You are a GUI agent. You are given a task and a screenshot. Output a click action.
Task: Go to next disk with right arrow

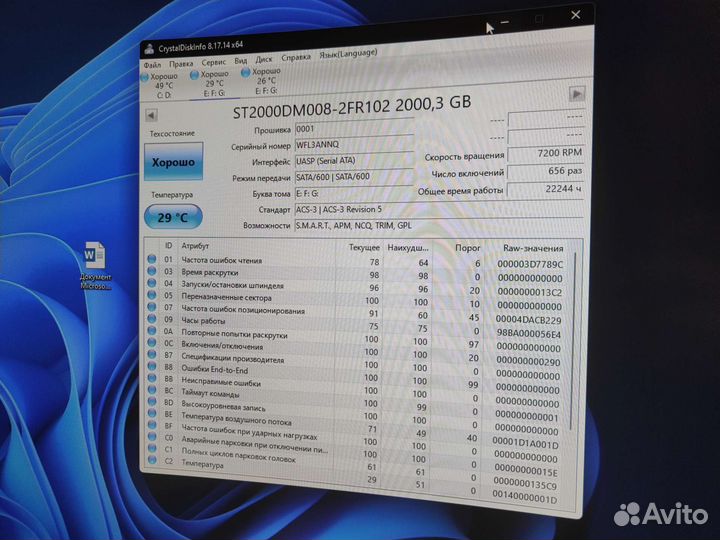coord(577,94)
